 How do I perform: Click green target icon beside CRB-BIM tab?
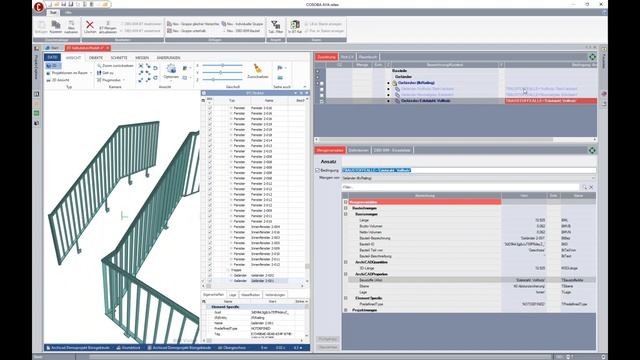592,150
